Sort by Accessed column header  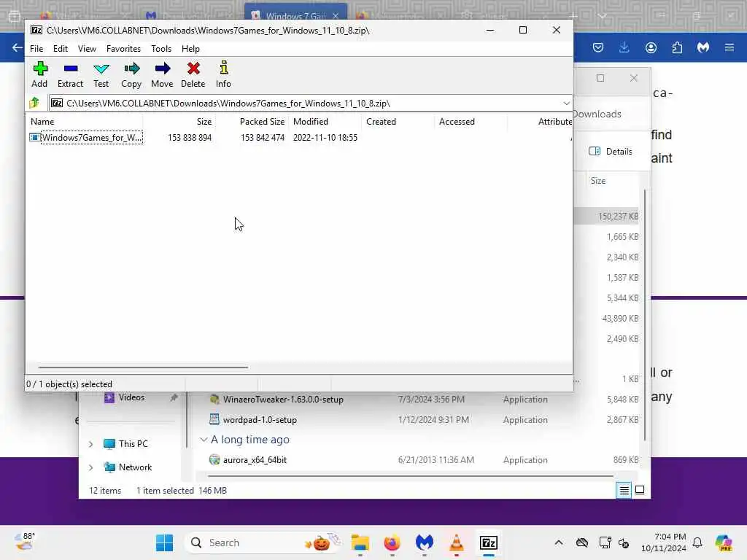click(471, 122)
